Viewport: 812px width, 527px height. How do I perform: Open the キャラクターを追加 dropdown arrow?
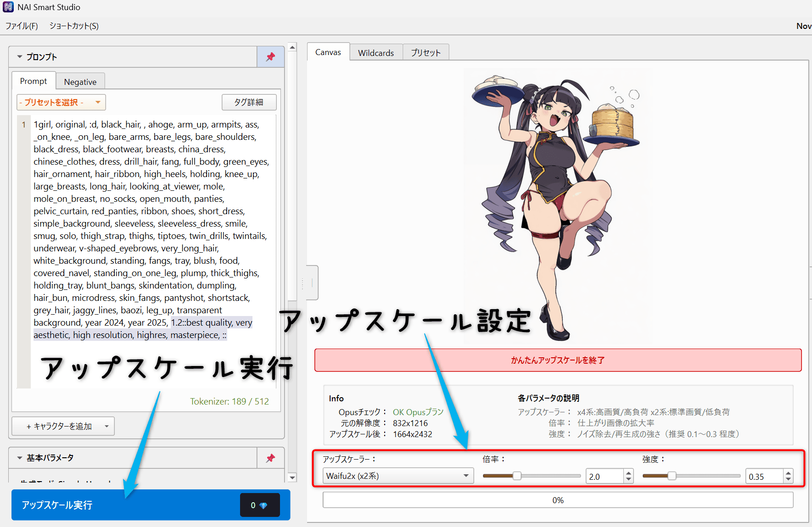(x=106, y=426)
